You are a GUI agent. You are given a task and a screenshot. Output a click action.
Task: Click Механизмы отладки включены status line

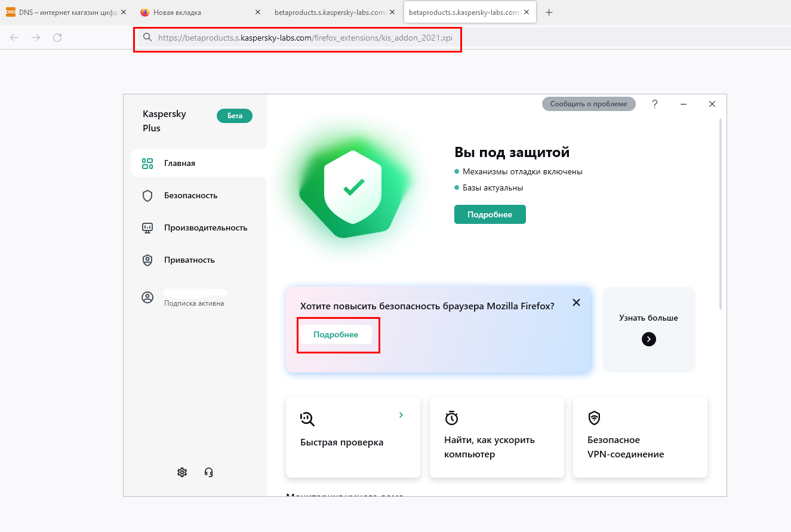(518, 171)
